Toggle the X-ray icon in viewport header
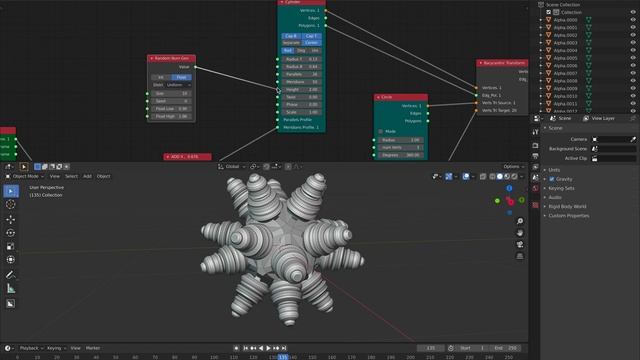This screenshot has width=640, height=360. click(x=483, y=176)
